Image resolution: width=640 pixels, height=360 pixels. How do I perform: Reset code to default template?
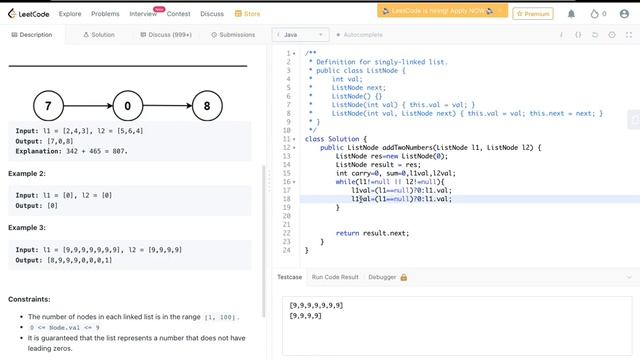(595, 35)
